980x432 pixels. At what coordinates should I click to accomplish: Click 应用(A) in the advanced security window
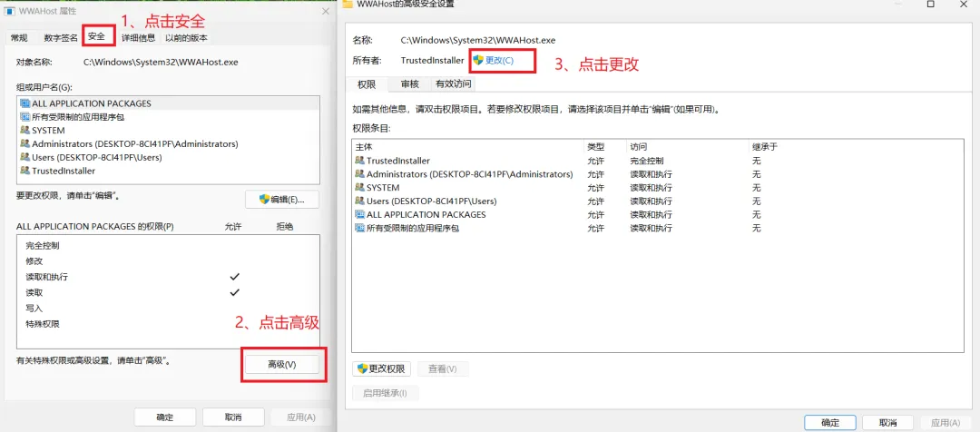[x=946, y=423]
